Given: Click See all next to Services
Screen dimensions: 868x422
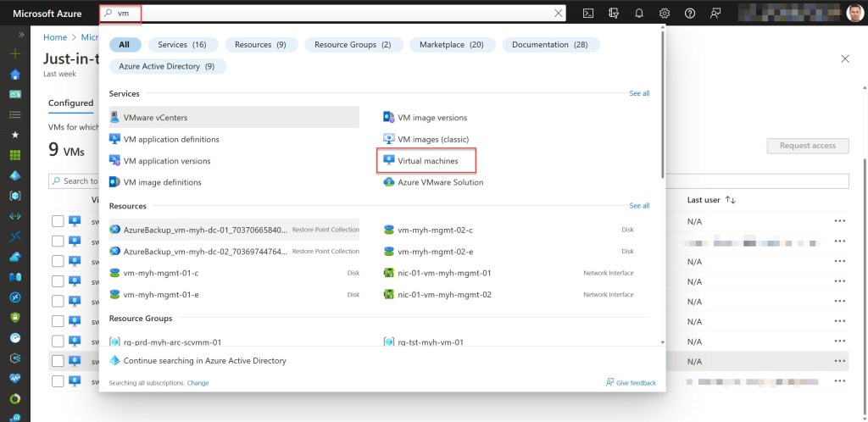Looking at the screenshot, I should 639,93.
